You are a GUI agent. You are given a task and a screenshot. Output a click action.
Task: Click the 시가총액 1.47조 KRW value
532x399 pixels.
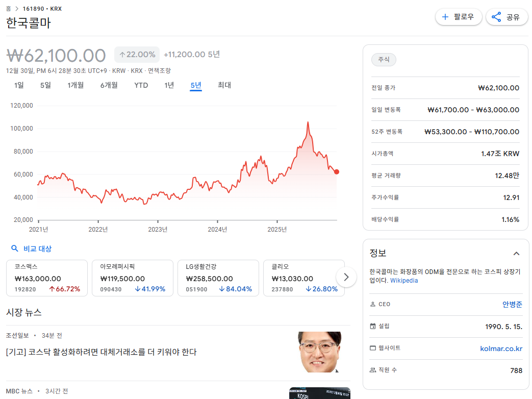(500, 154)
